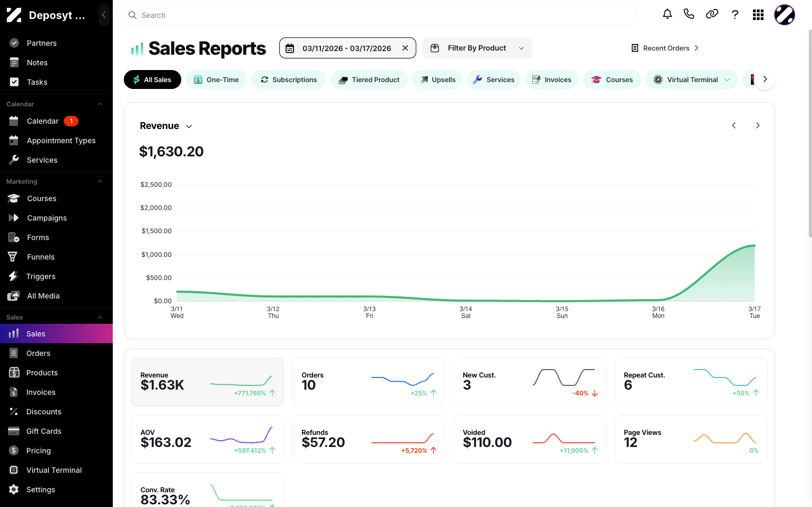Select the AOV $163.02 card
812x507 pixels.
point(208,440)
